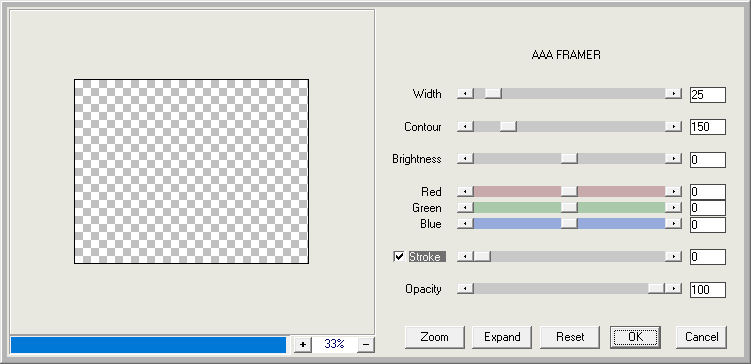Click the Green value input field
The image size is (751, 364).
[708, 208]
